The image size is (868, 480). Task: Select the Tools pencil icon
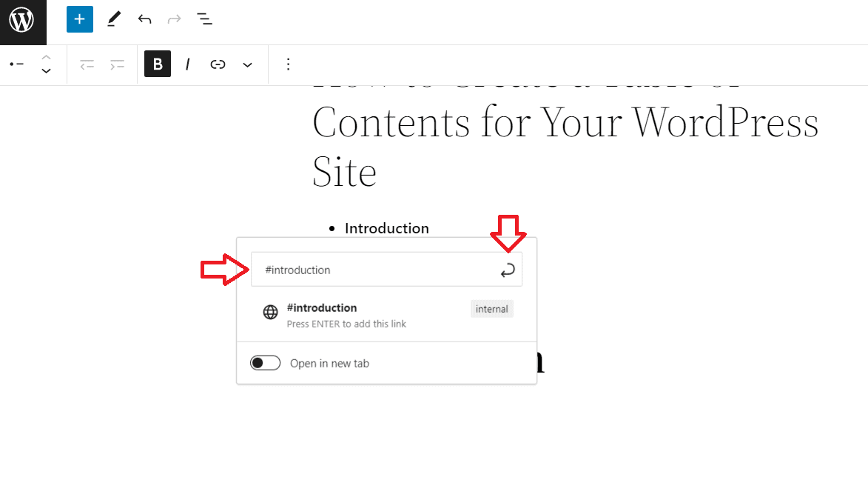point(114,19)
